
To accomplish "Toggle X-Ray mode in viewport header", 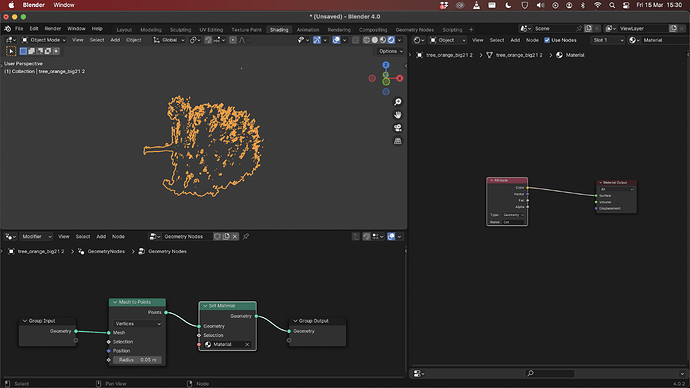I will [355, 40].
